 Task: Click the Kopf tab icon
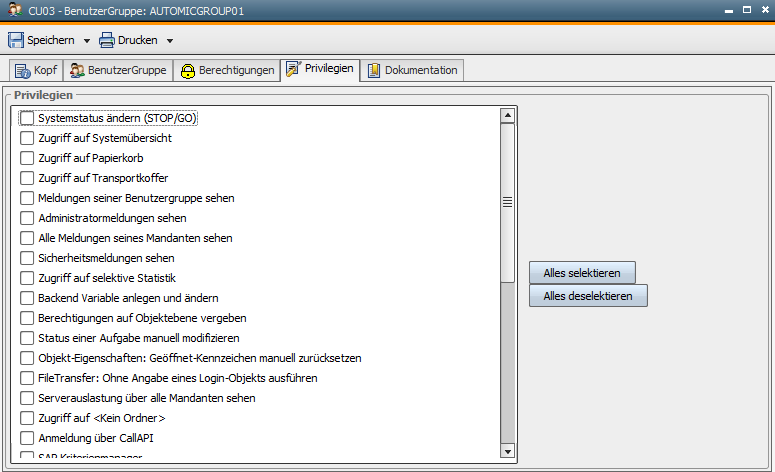pyautogui.click(x=21, y=70)
